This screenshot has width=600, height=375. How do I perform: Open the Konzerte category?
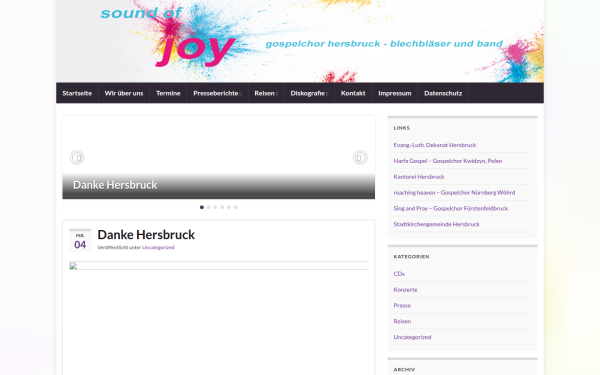pos(406,290)
